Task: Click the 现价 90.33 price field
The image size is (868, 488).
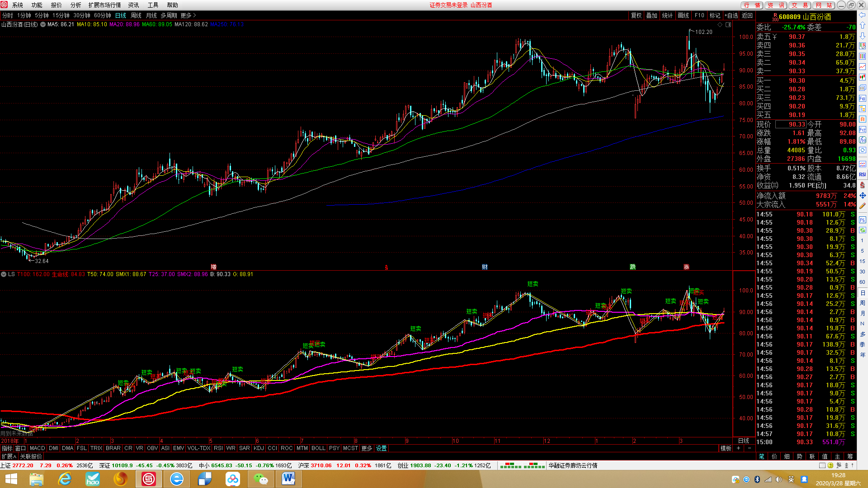Action: [x=790, y=124]
